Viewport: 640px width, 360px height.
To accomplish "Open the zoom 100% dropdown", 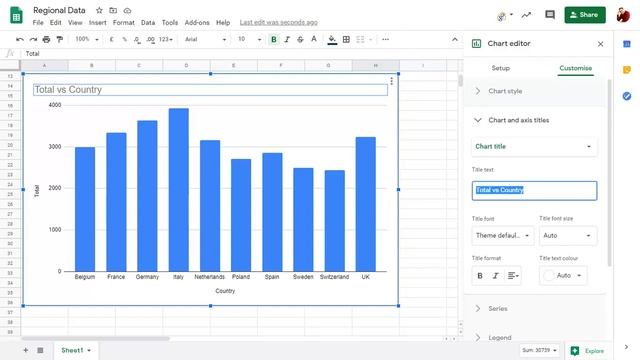I will pos(87,40).
